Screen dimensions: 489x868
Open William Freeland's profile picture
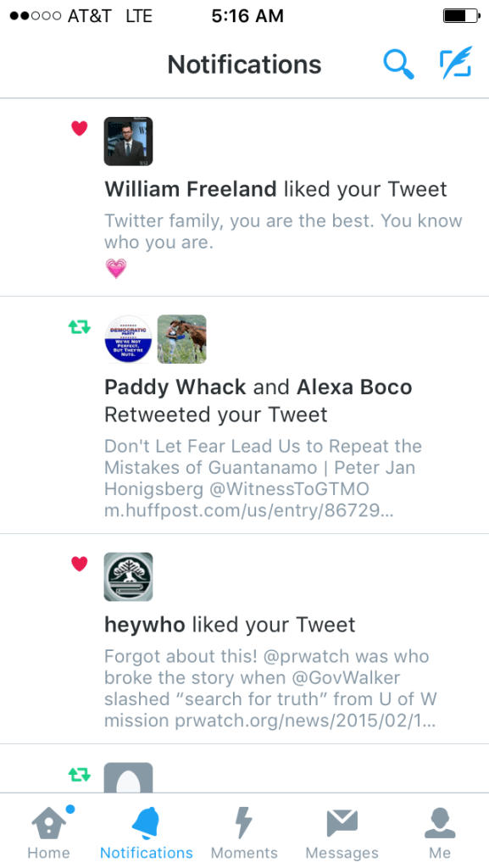(128, 142)
